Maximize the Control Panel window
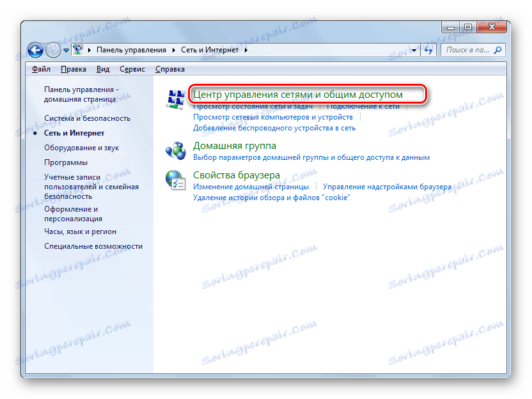 tap(468, 27)
